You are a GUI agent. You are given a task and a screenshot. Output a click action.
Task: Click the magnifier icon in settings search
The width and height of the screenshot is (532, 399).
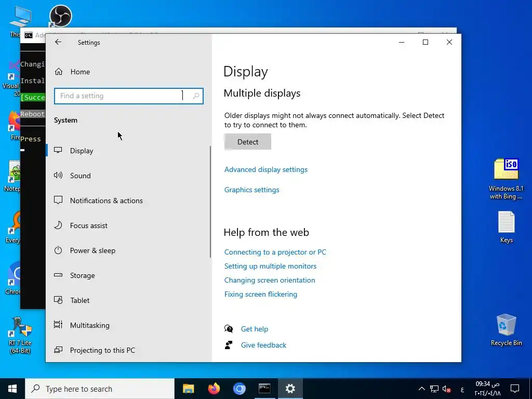pos(196,96)
